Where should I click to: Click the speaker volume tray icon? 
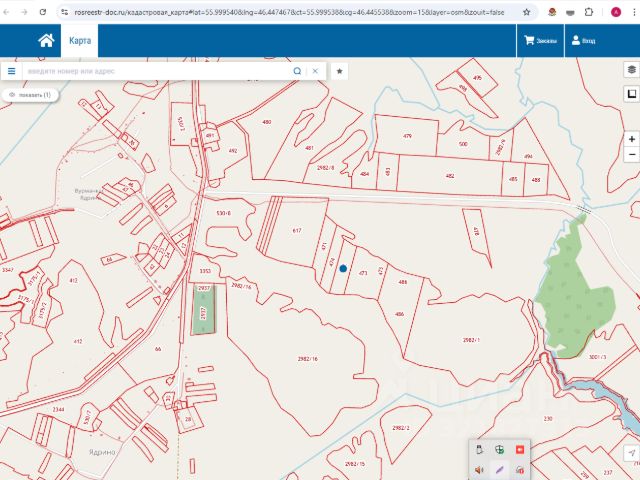479,469
